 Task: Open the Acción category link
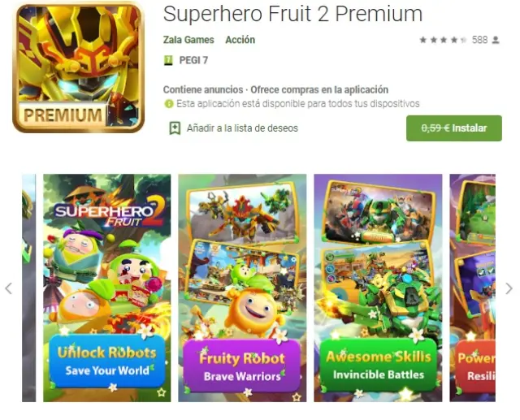[x=240, y=40]
